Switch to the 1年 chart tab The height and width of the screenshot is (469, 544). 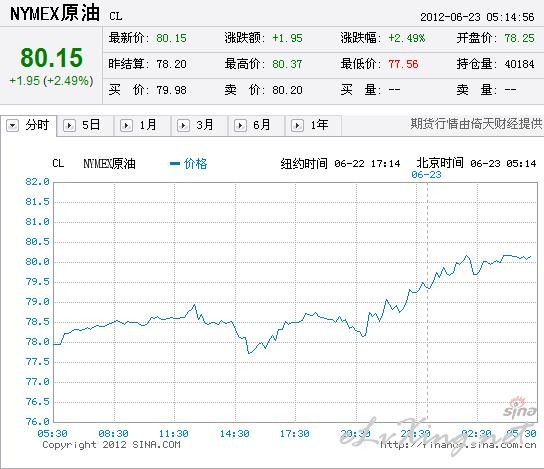click(313, 125)
